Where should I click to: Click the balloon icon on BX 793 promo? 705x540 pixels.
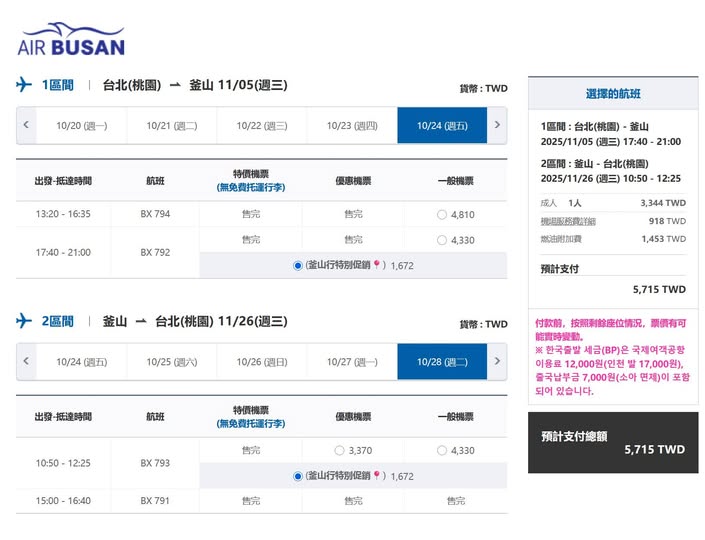tap(377, 476)
